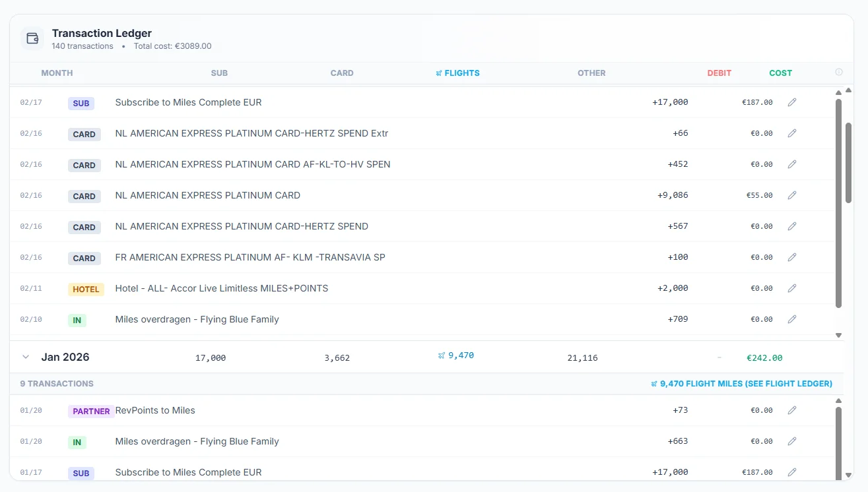Select the OTHER column header
868x492 pixels.
pyautogui.click(x=591, y=73)
